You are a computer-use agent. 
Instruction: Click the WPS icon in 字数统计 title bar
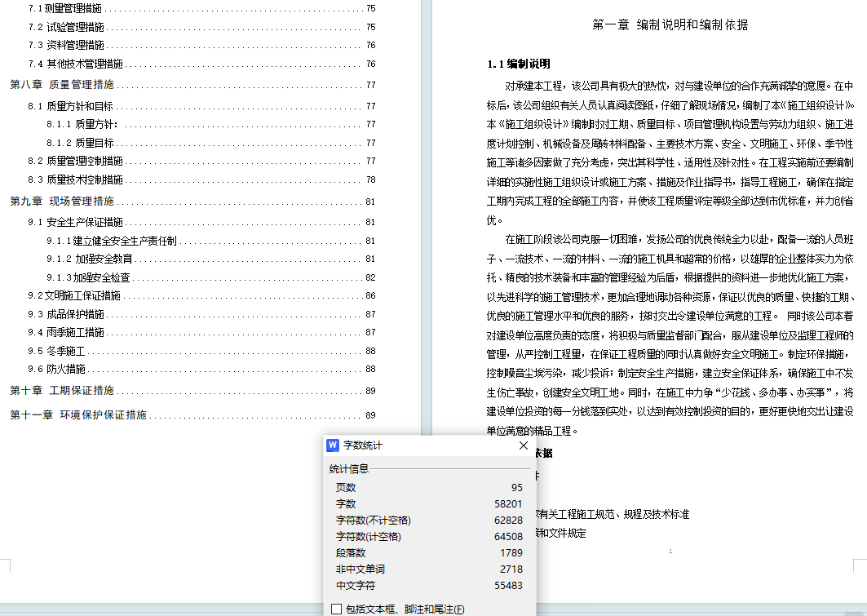point(333,445)
